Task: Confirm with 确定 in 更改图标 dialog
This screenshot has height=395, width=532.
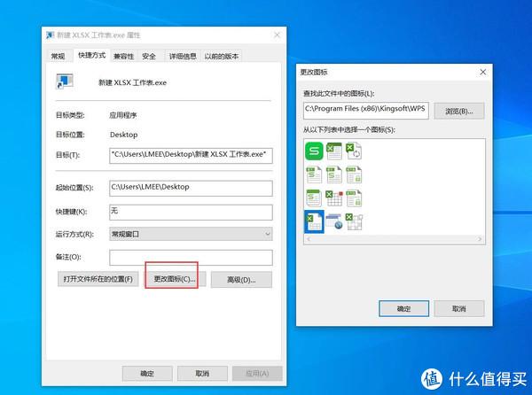Action: pyautogui.click(x=403, y=308)
